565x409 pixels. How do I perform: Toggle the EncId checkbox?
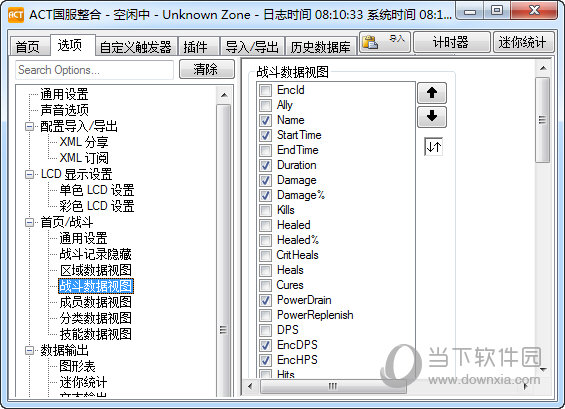pos(265,90)
